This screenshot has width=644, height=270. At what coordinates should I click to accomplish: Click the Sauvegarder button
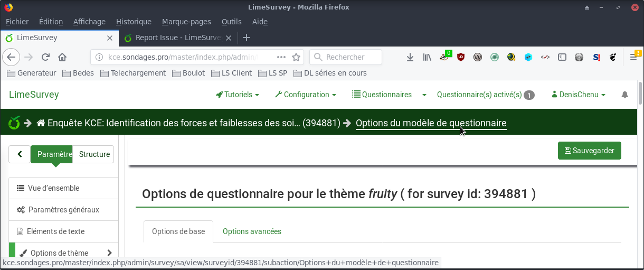pos(589,151)
